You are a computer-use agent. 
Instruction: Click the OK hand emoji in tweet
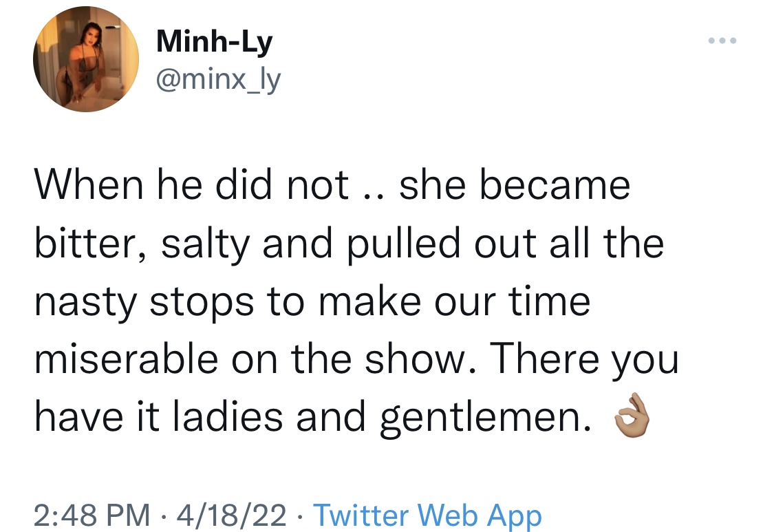pos(632,416)
